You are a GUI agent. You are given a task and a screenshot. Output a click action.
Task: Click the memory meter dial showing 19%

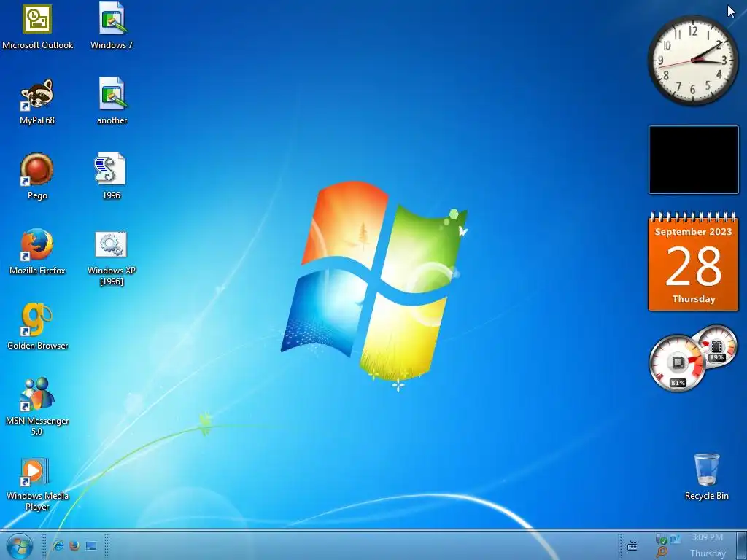717,345
